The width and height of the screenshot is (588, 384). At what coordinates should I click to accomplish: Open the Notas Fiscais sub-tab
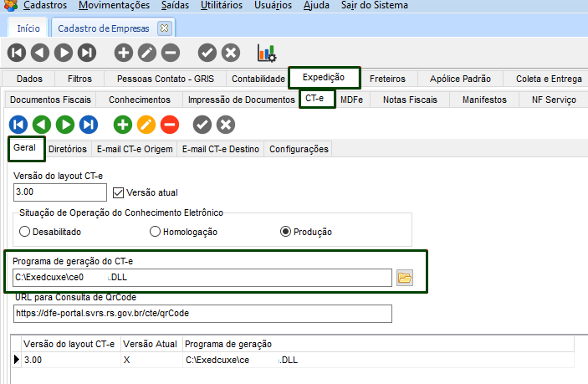(x=410, y=100)
